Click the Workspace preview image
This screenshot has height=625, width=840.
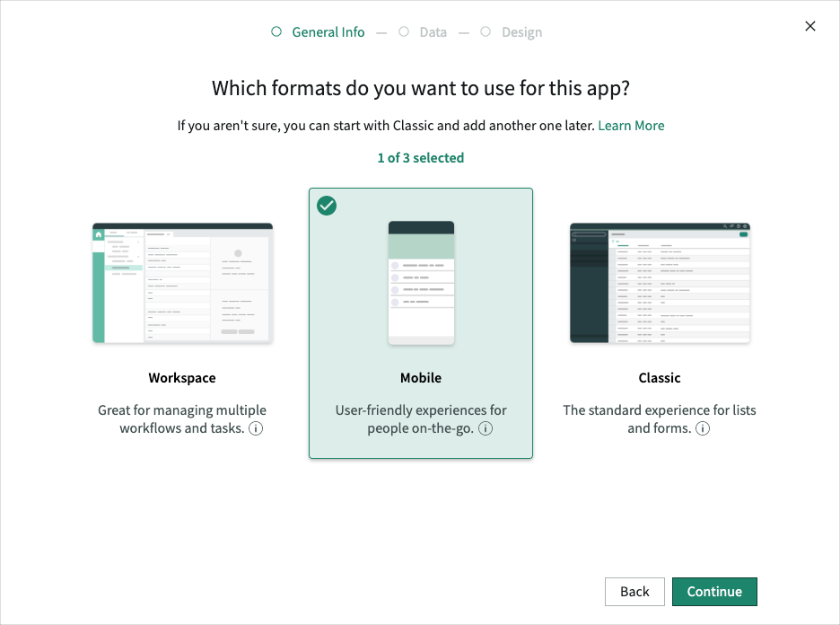182,283
